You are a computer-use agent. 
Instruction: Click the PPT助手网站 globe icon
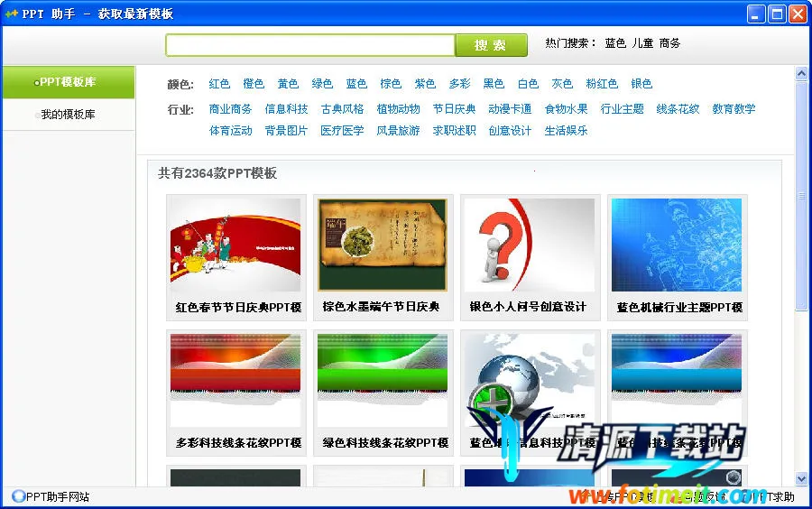point(18,496)
